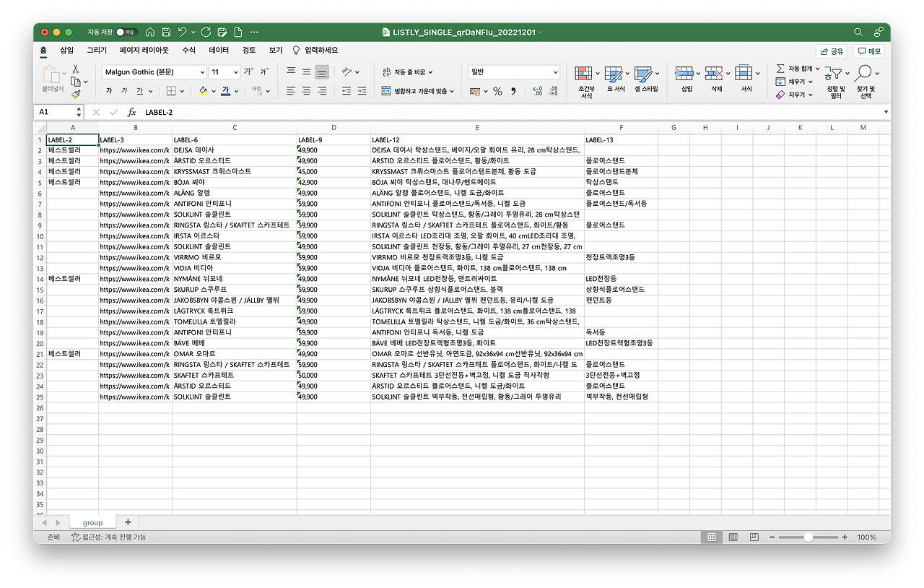
Task: Click the 공유 share button
Action: coord(832,51)
